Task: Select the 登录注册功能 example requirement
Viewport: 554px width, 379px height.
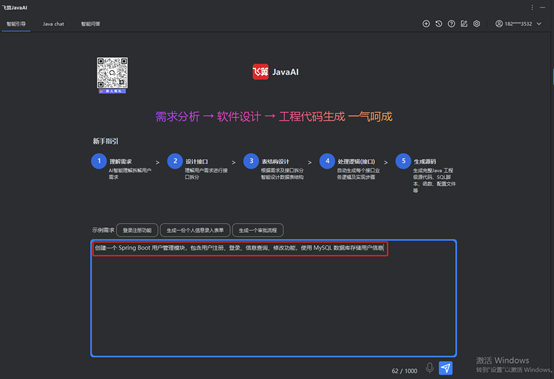Action: [x=137, y=230]
